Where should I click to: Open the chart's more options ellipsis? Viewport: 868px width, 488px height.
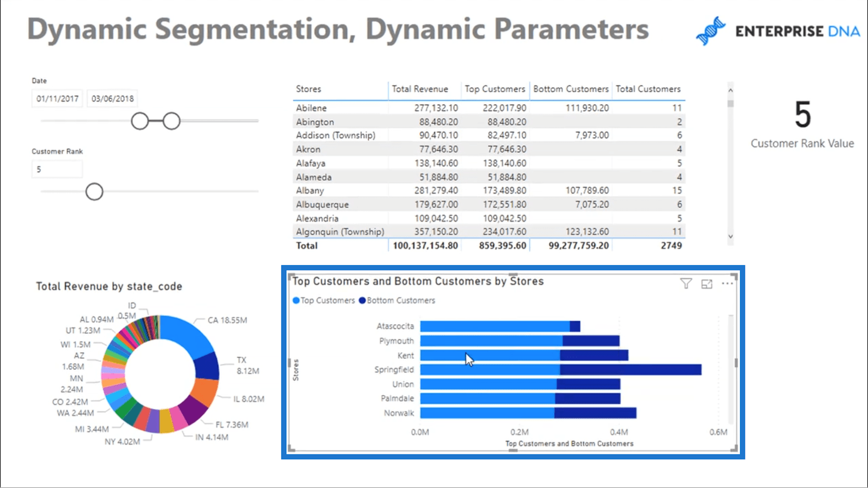pos(727,284)
